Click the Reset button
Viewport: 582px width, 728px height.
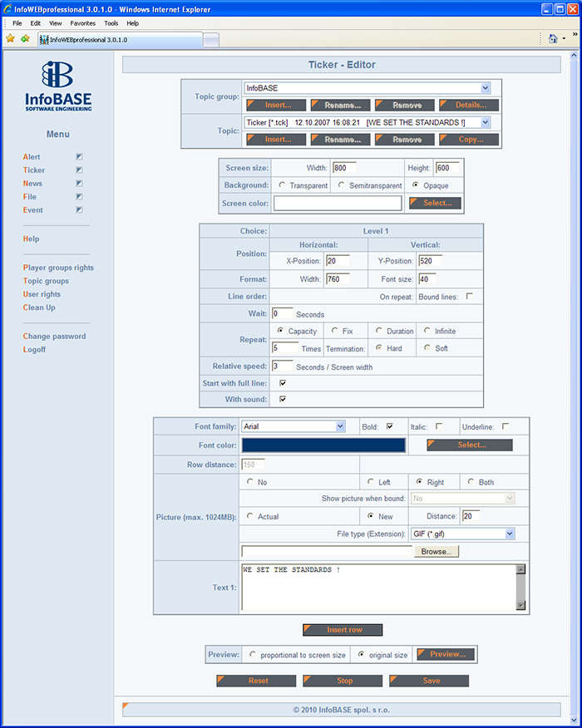(x=256, y=681)
